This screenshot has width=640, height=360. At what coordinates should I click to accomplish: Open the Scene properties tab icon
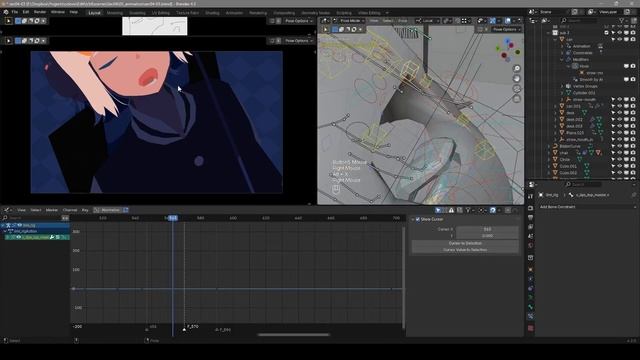click(530, 236)
